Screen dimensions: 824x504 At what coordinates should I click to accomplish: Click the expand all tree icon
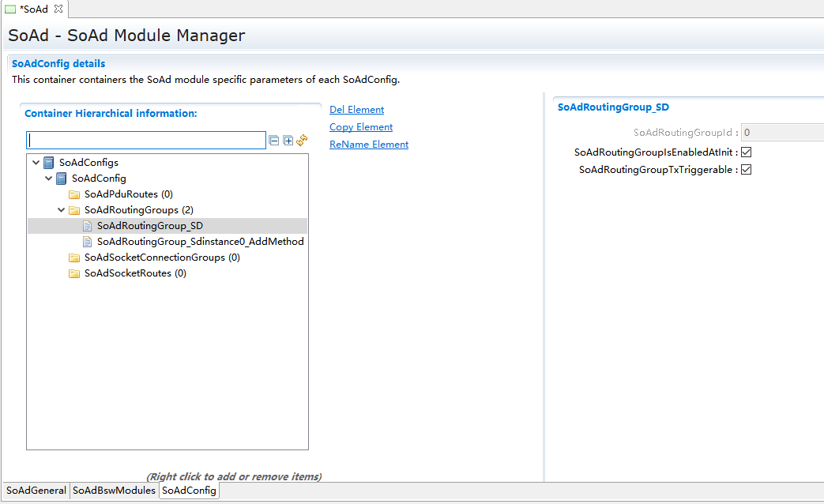coord(288,141)
